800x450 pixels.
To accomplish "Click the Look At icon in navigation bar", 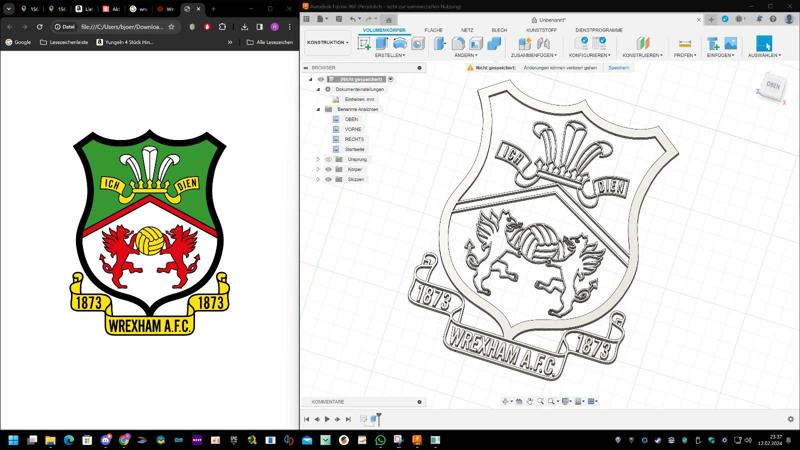I will tap(519, 402).
